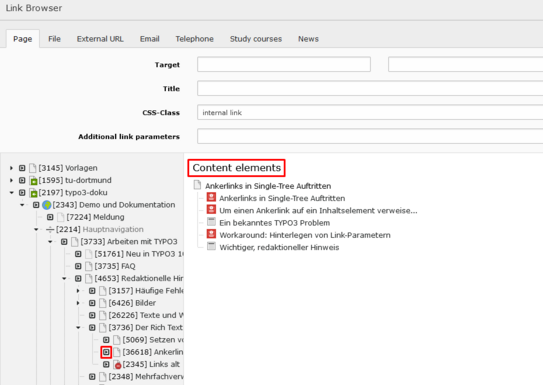Open the File tab
The image size is (543, 385).
point(54,39)
